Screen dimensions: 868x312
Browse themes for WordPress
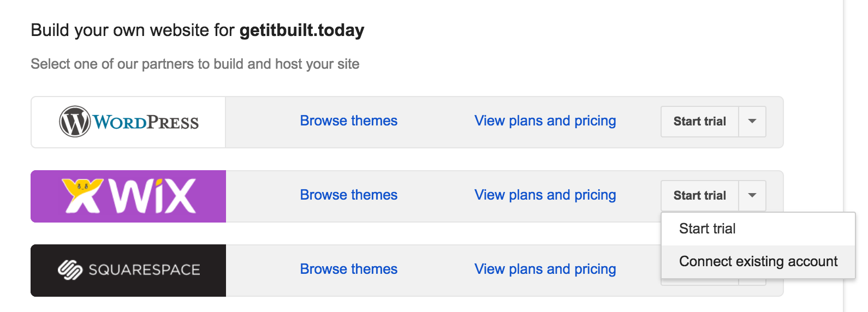[x=348, y=121]
